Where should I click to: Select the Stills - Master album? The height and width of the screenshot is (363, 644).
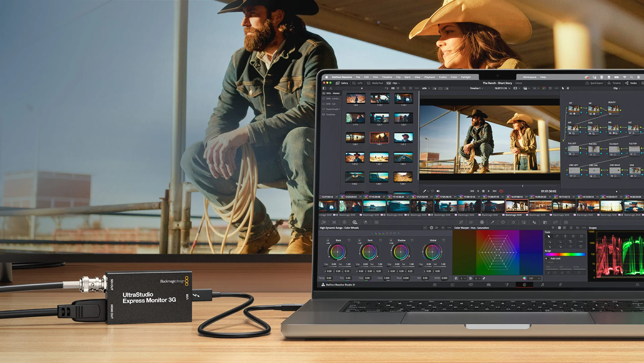[331, 93]
